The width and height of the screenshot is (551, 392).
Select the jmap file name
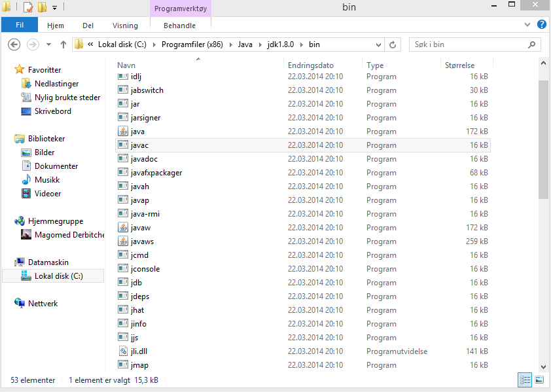[139, 365]
